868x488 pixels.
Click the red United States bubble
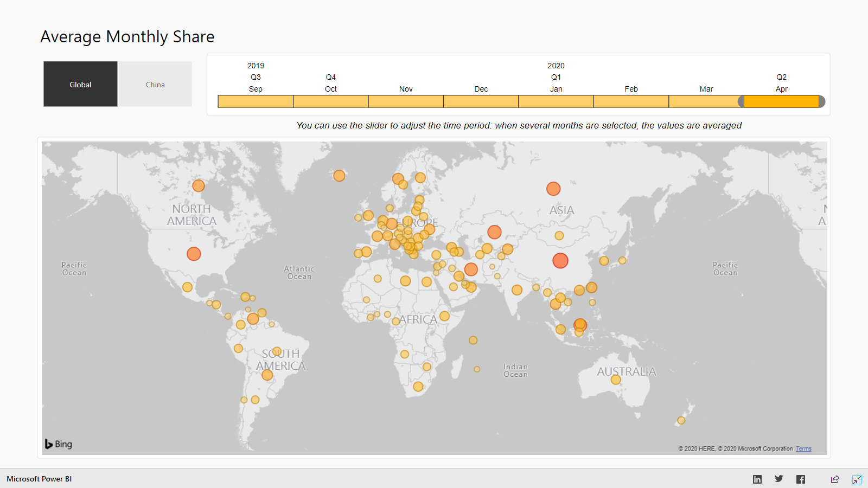pos(194,254)
